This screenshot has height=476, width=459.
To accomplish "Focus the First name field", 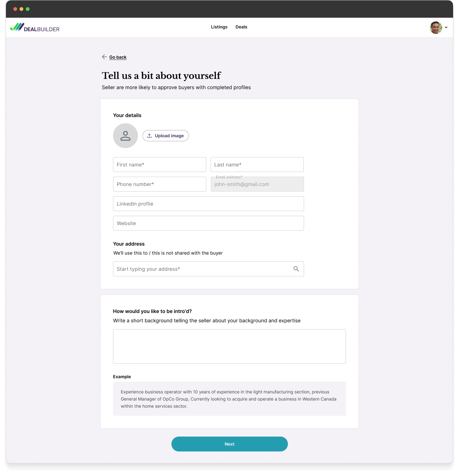I will (160, 165).
